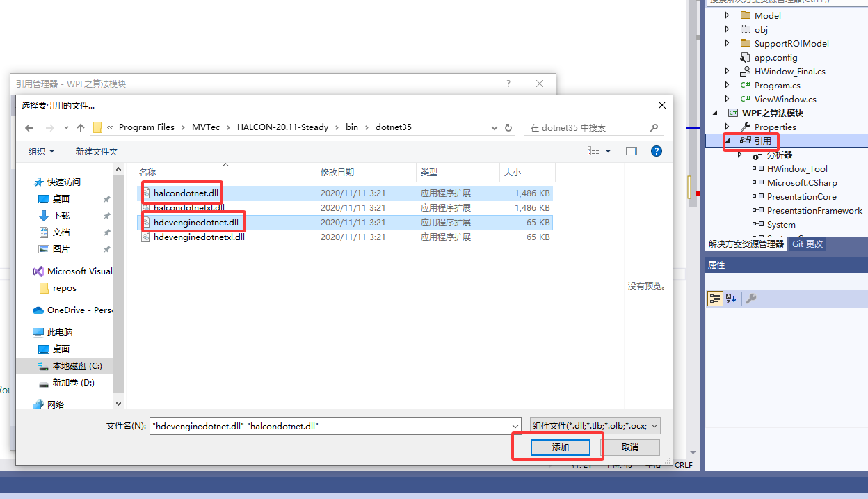Viewport: 868px width, 499px height.
Task: Open Help via the question mark icon
Action: (x=656, y=150)
